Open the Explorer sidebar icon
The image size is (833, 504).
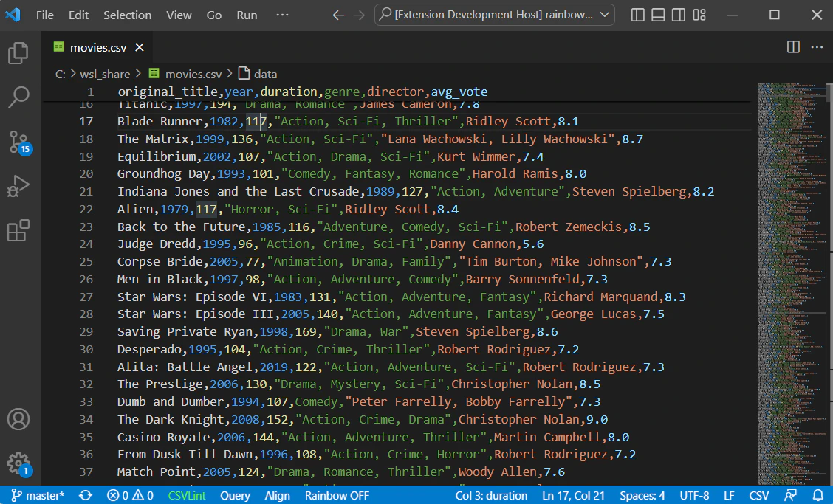click(18, 54)
